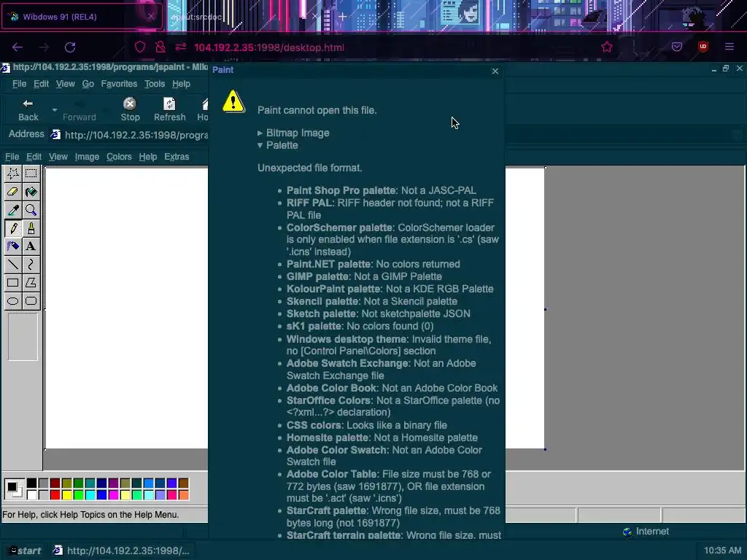
Task: Choose the Brush tool
Action: pyautogui.click(x=31, y=228)
